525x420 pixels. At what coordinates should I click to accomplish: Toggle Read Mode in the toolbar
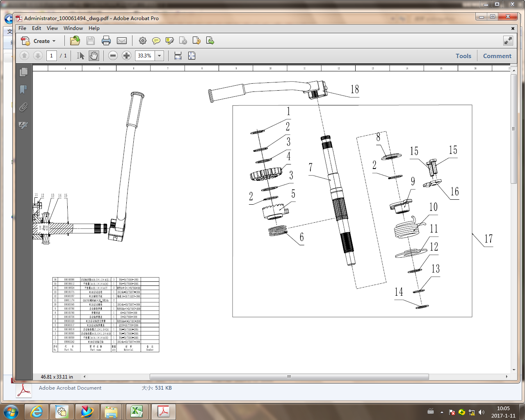pyautogui.click(x=508, y=41)
